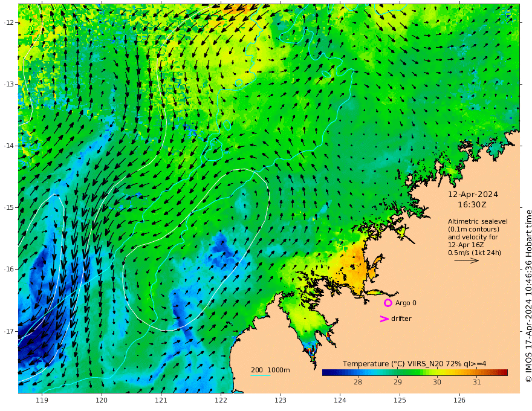Click longitude axis label 125
The image size is (532, 411).
click(400, 401)
